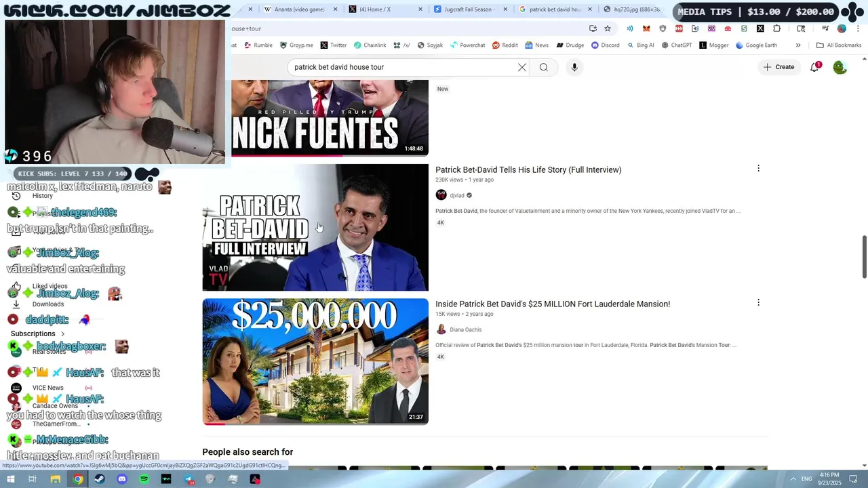
Task: Open the Windows Start menu
Action: (10, 479)
